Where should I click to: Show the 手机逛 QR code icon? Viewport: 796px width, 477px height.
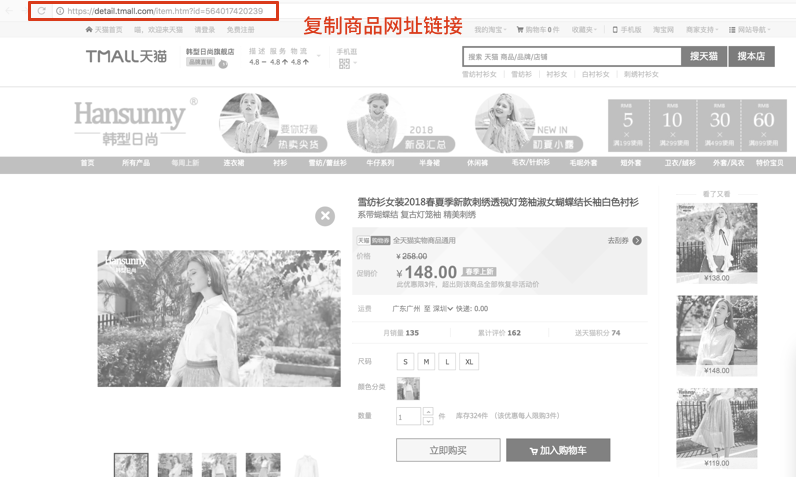[344, 63]
